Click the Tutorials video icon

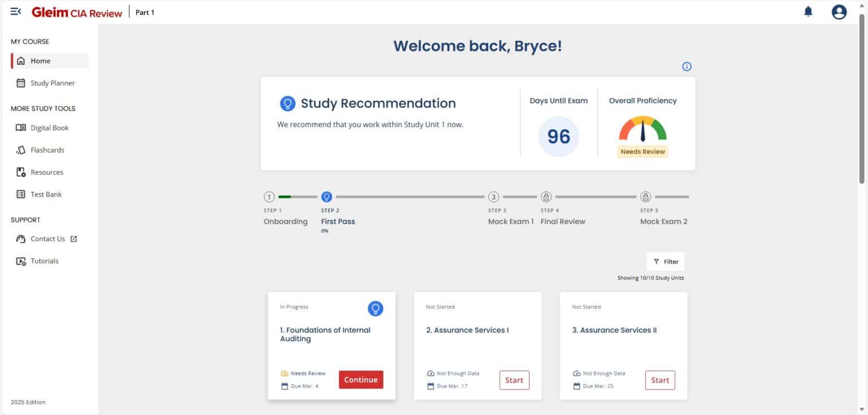(21, 261)
